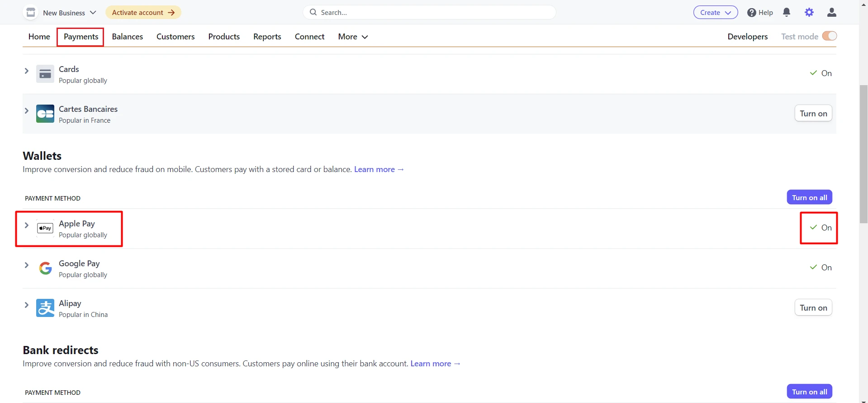Open settings via the gear icon
This screenshot has width=868, height=403.
pyautogui.click(x=809, y=13)
